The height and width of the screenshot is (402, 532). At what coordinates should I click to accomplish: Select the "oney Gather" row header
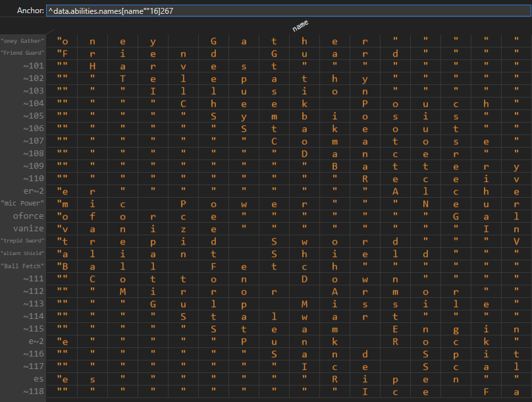23,41
